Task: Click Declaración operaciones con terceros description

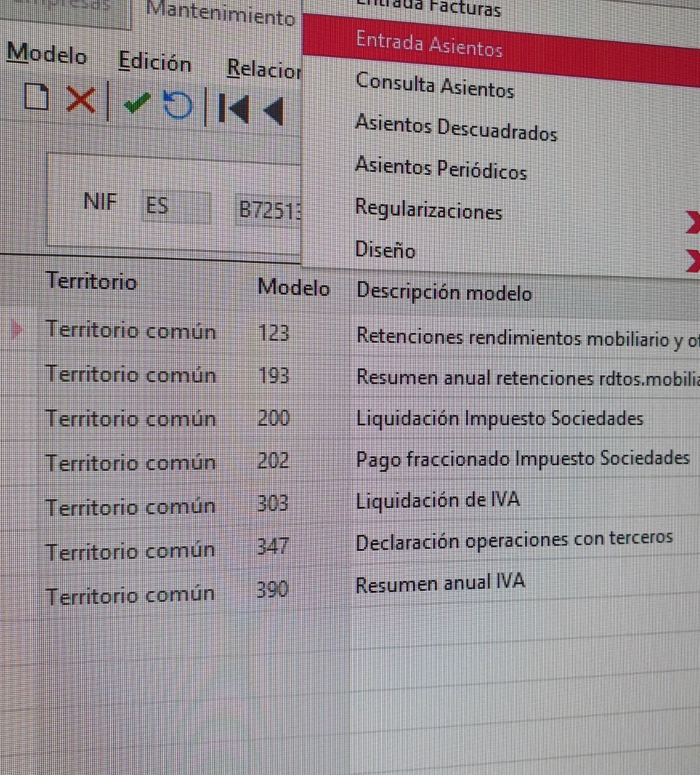Action: (514, 540)
